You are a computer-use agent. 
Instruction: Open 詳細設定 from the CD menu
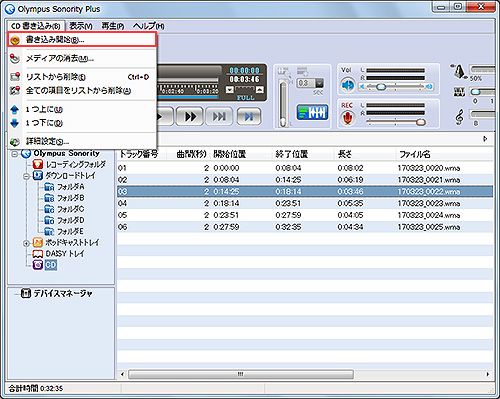(82, 141)
